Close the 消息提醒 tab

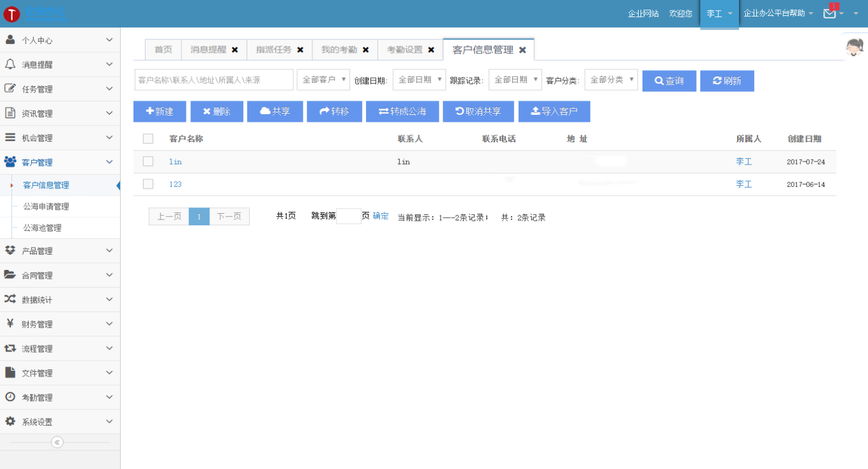click(235, 50)
